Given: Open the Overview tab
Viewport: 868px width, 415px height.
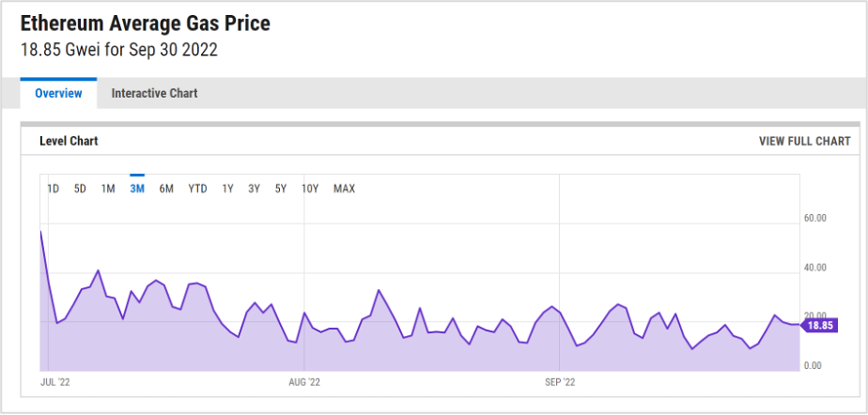Looking at the screenshot, I should tap(58, 94).
